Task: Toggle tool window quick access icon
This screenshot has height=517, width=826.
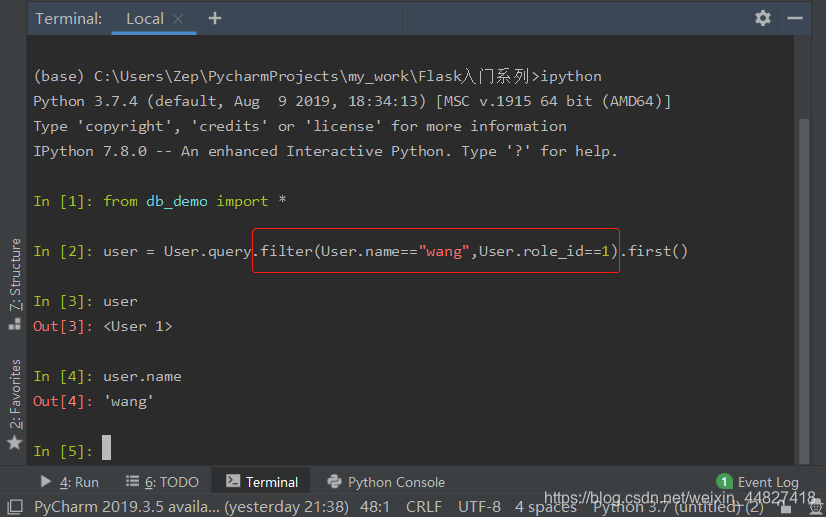Action: coord(15,507)
